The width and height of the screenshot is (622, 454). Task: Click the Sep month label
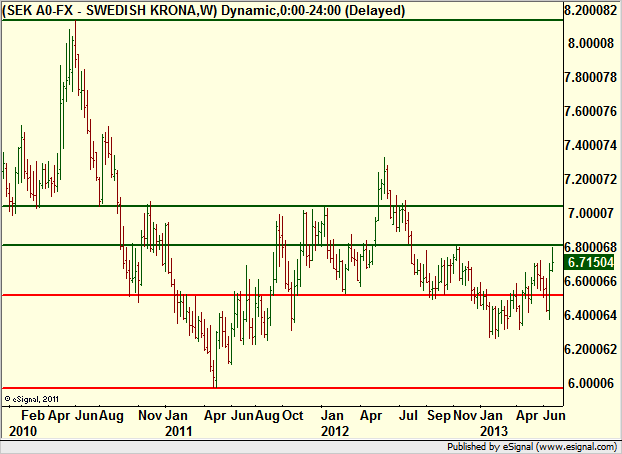coord(439,416)
